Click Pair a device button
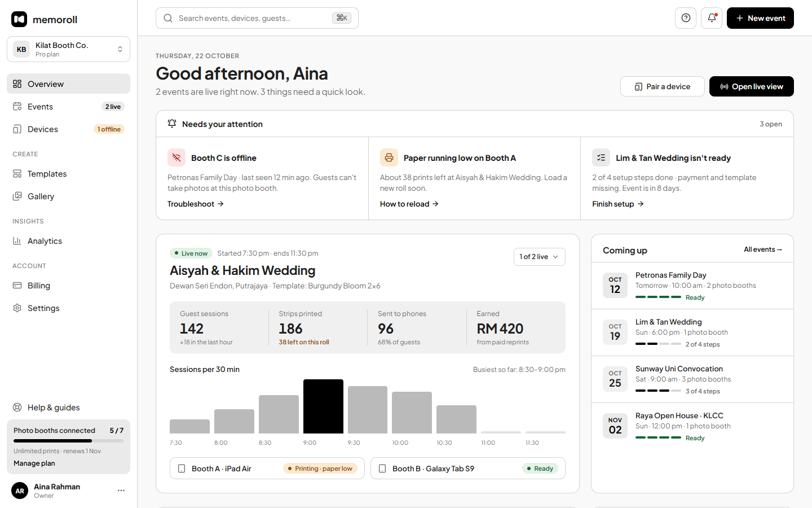 pos(662,86)
